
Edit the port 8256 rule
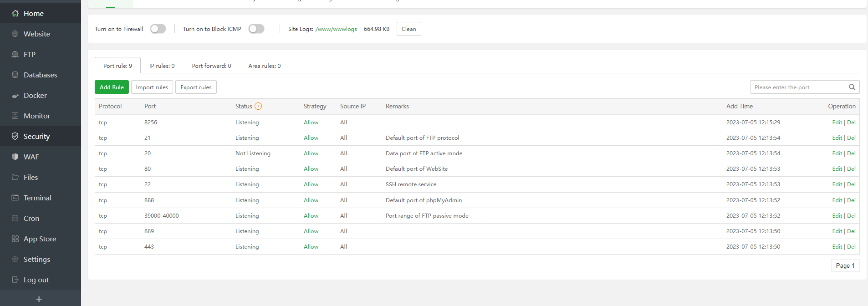pos(837,122)
